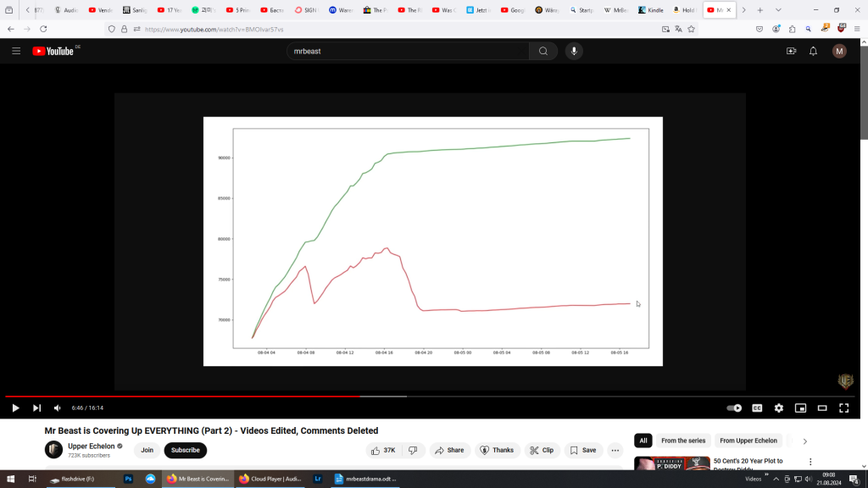Screen dimensions: 868x488
Task: Subscribe to the Upper Echelon channel
Action: click(185, 450)
